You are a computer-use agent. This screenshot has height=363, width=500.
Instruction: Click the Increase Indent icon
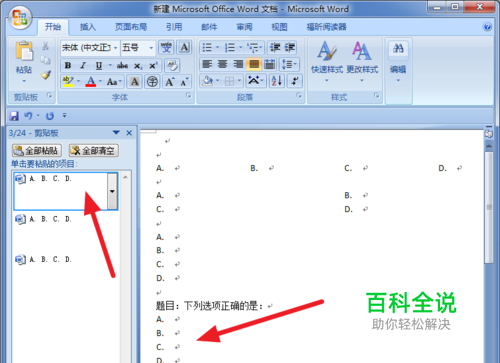click(x=289, y=48)
